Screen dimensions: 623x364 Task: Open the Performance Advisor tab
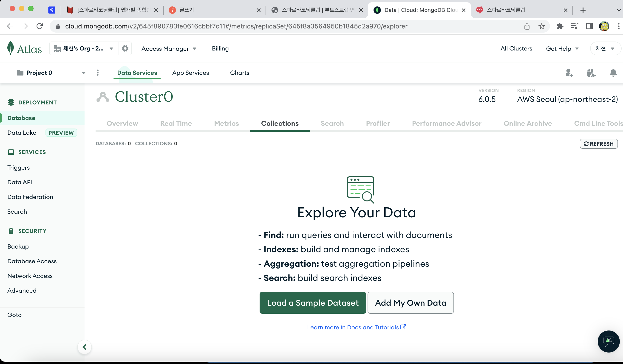447,123
